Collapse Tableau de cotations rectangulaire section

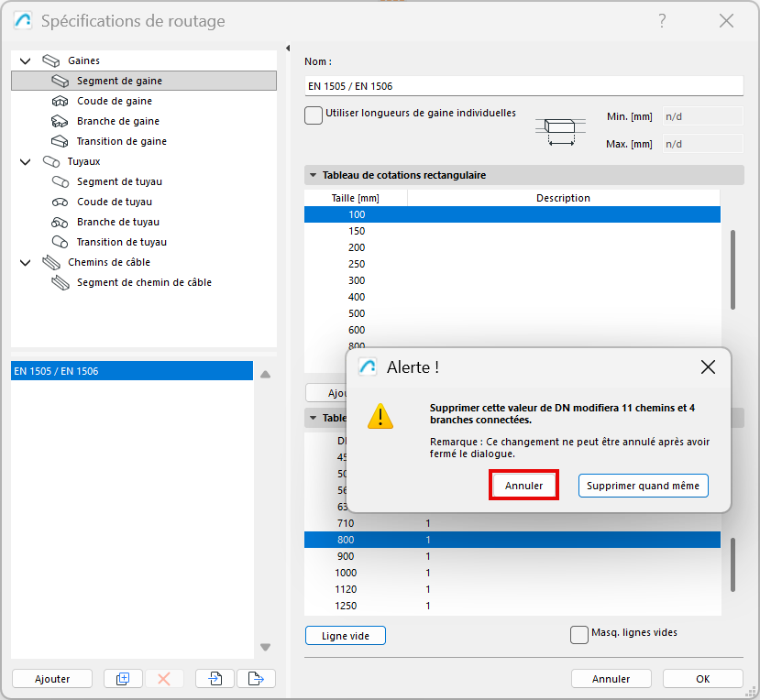(x=314, y=175)
